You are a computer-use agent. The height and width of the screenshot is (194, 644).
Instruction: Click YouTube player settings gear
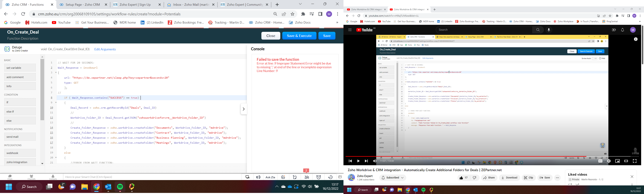click(x=609, y=161)
